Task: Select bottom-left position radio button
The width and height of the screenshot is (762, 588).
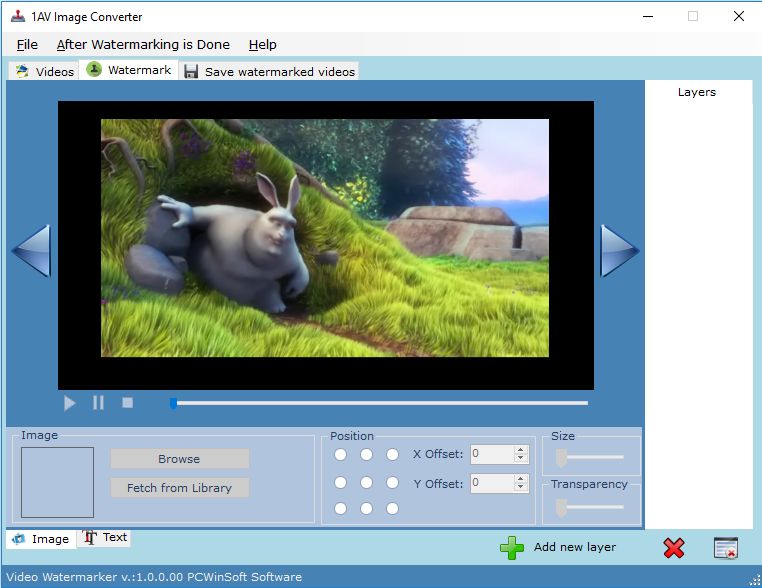Action: tap(341, 508)
